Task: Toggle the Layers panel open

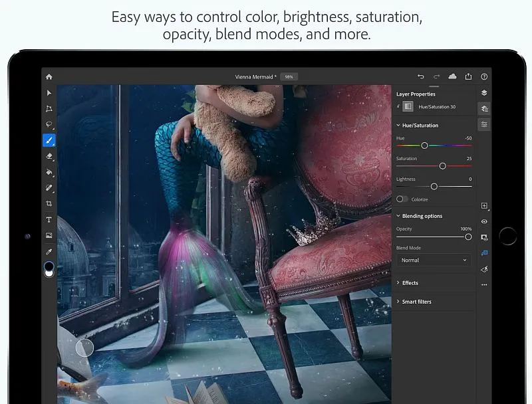Action: point(483,92)
